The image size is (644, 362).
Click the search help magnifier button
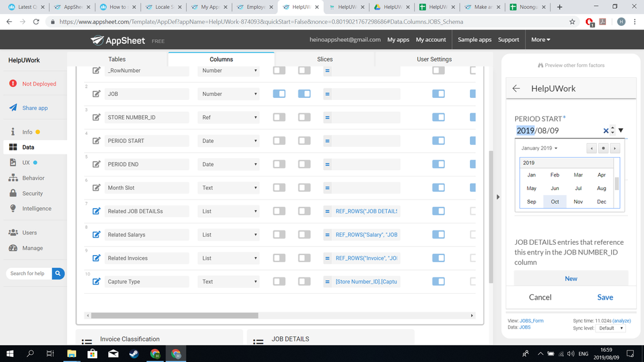pos(58,273)
